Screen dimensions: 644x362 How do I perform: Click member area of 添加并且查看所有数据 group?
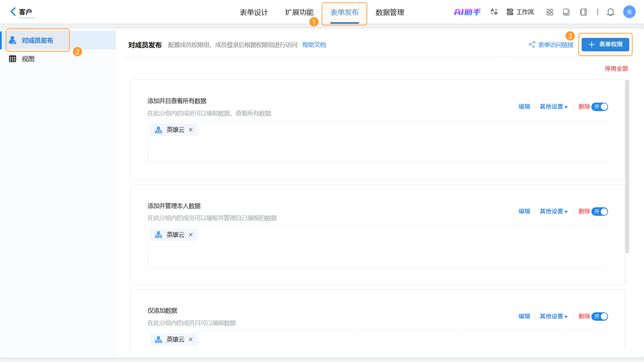coord(378,142)
